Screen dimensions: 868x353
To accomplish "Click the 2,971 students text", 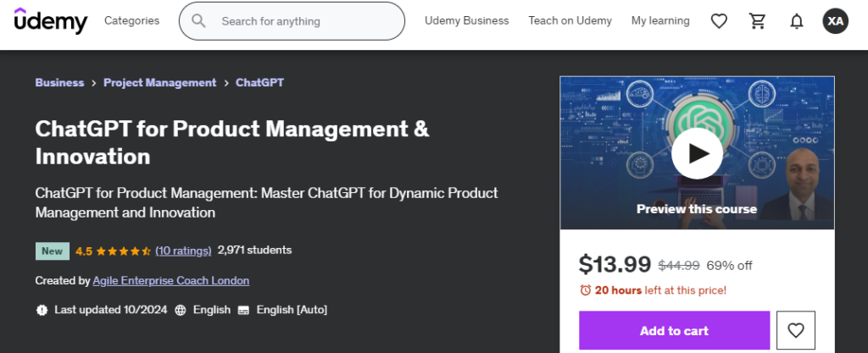I will point(254,251).
